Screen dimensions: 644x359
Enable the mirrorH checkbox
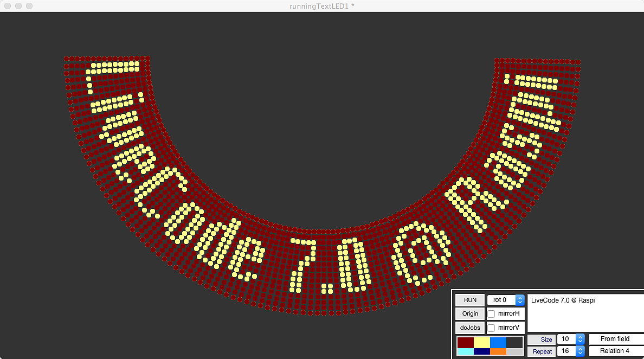[491, 314]
